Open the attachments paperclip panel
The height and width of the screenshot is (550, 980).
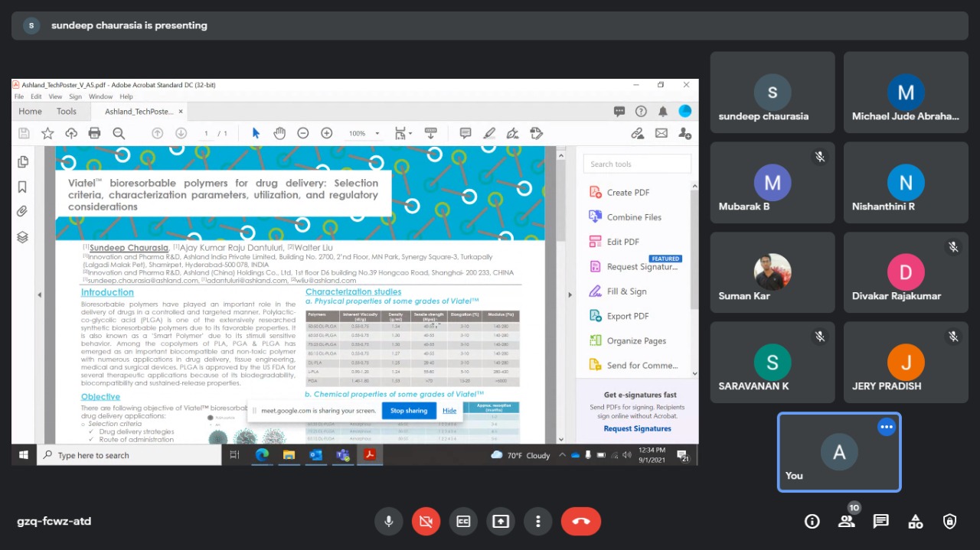point(22,212)
